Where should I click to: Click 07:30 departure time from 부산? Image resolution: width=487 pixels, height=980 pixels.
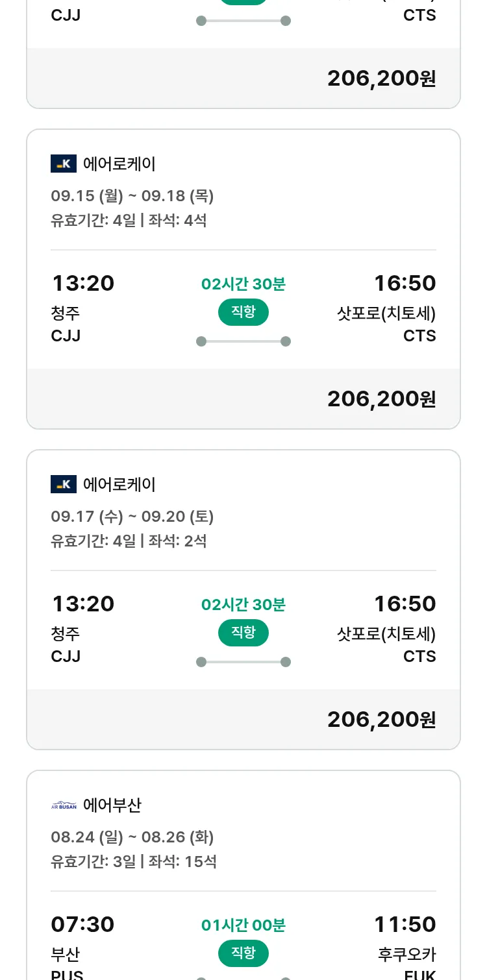click(82, 924)
